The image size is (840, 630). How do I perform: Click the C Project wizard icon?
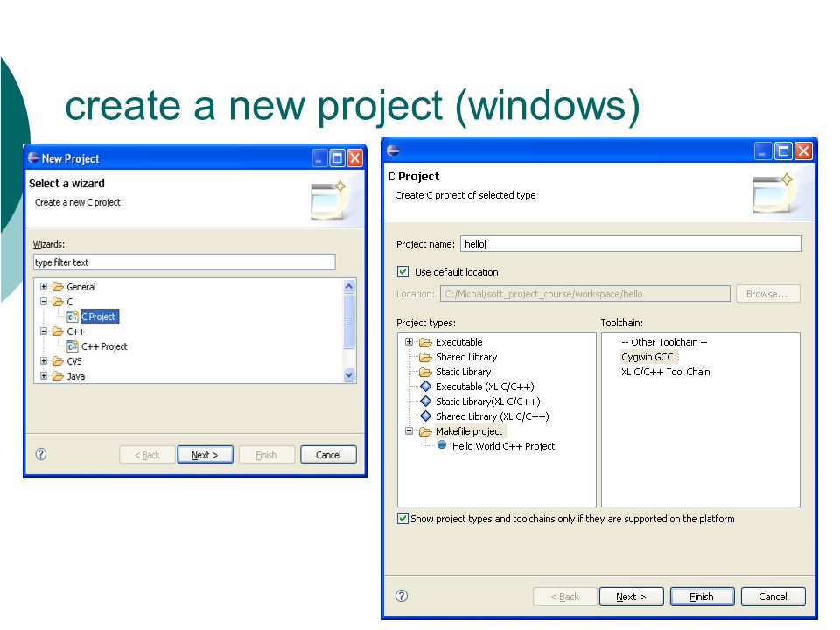pos(73,317)
